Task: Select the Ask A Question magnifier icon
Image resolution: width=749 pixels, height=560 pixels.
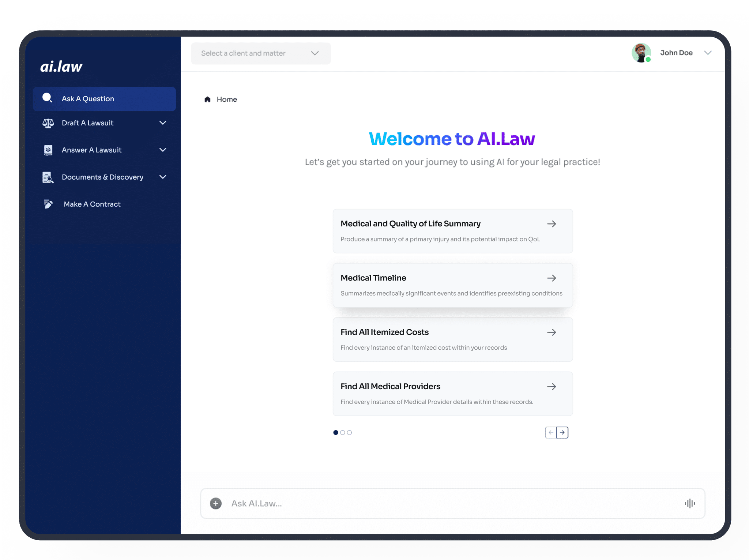Action: point(48,98)
